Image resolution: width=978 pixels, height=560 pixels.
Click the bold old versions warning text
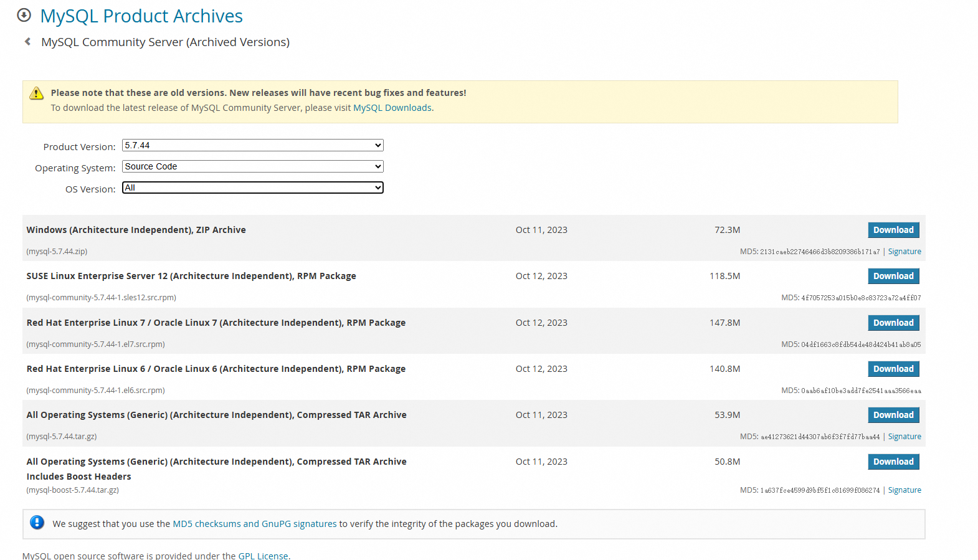(259, 93)
